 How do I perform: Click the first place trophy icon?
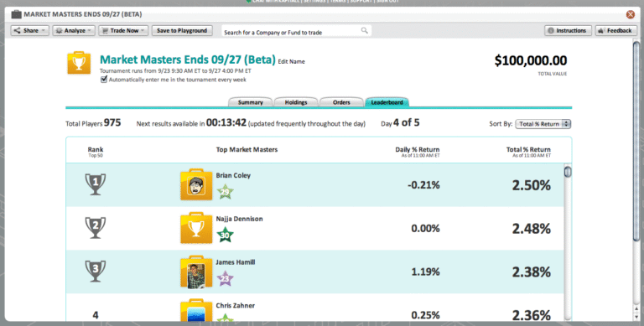pyautogui.click(x=96, y=184)
